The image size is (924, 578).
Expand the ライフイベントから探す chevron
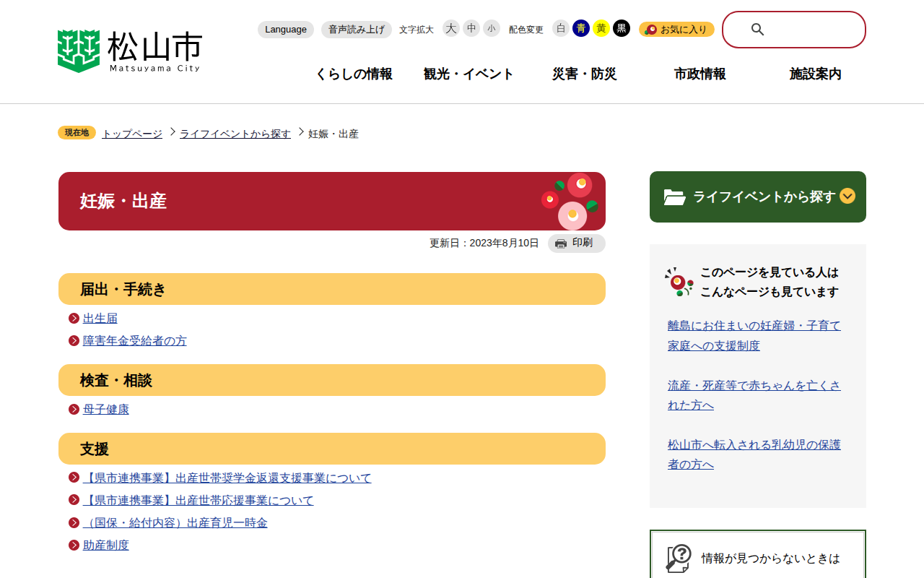pos(847,196)
